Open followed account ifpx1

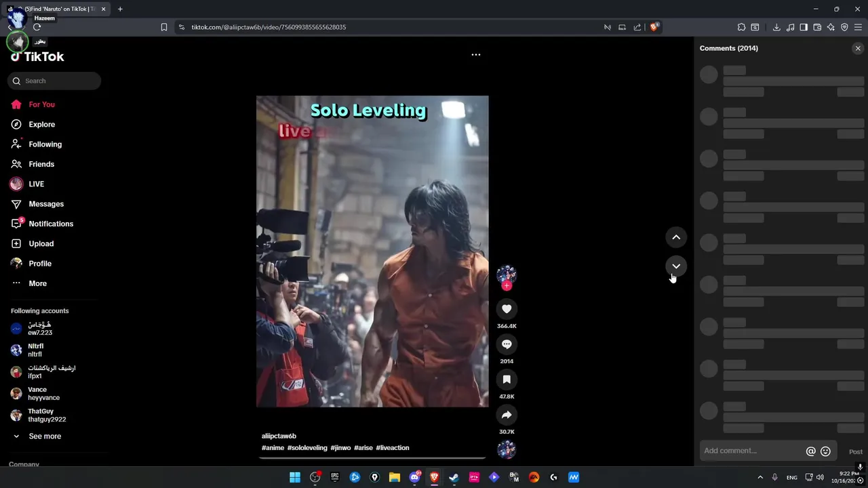pos(52,372)
